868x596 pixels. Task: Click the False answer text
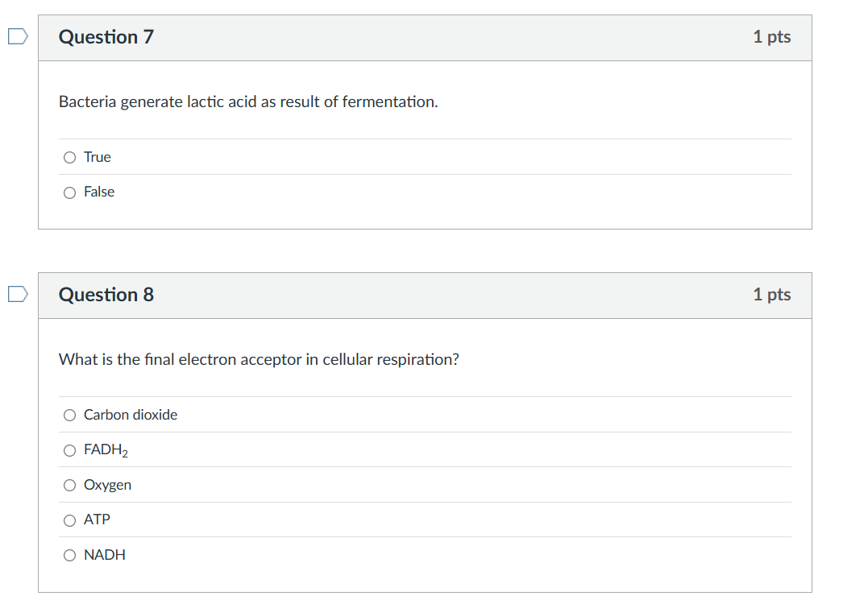(99, 192)
